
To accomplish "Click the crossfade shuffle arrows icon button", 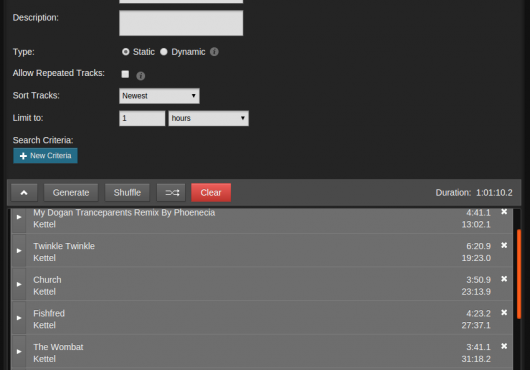I will (171, 193).
